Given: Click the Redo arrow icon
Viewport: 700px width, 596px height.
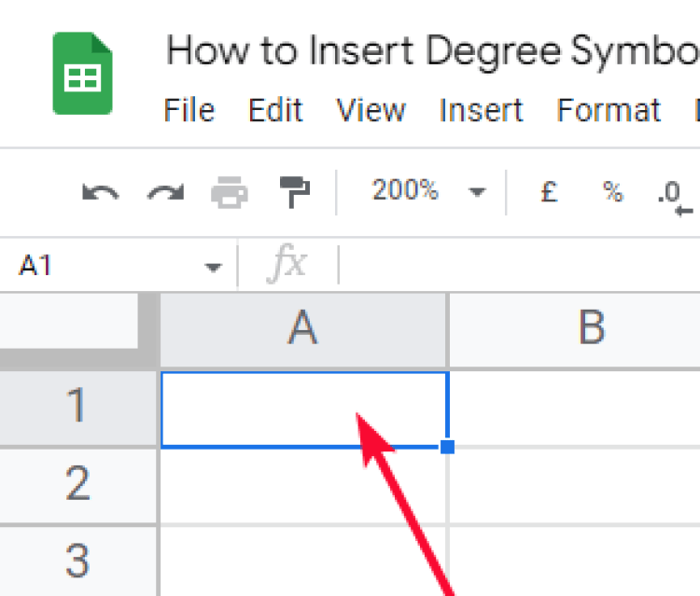Looking at the screenshot, I should click(165, 193).
